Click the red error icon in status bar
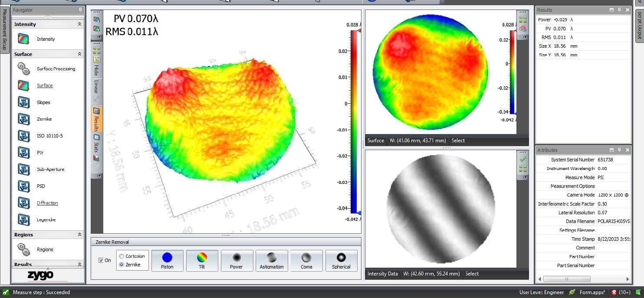 point(614,292)
